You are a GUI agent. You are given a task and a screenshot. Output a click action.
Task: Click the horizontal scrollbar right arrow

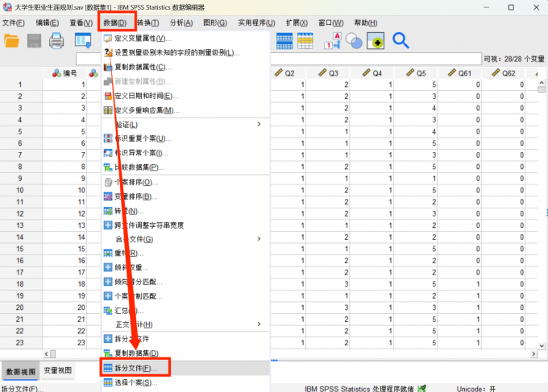pos(533,354)
